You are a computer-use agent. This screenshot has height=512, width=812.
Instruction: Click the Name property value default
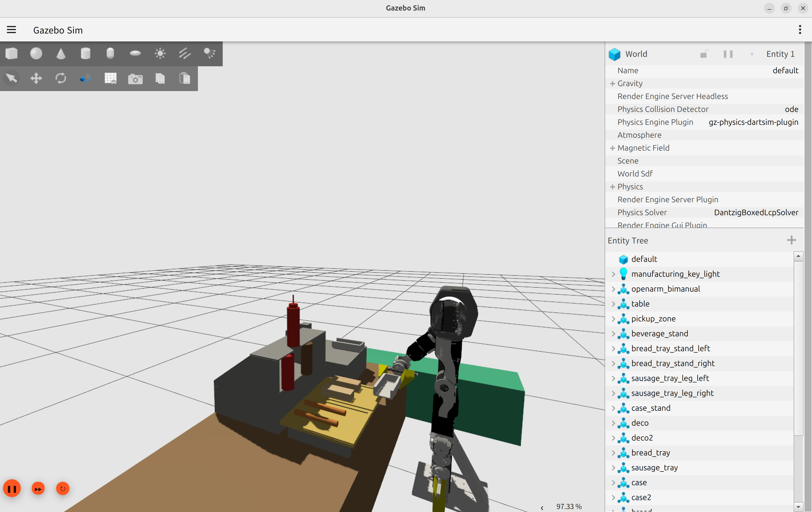coord(785,70)
